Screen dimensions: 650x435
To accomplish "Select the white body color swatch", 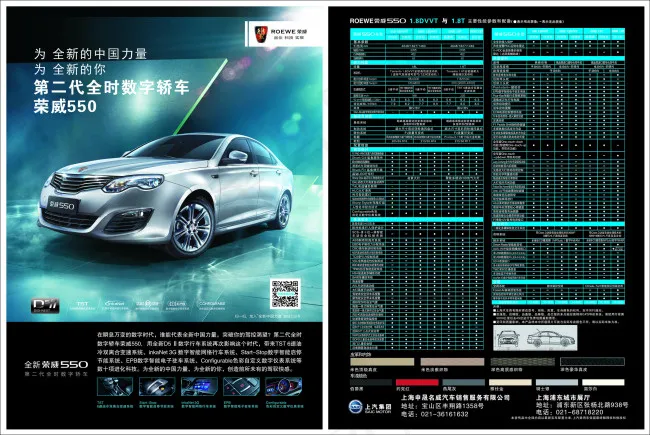I will (603, 382).
